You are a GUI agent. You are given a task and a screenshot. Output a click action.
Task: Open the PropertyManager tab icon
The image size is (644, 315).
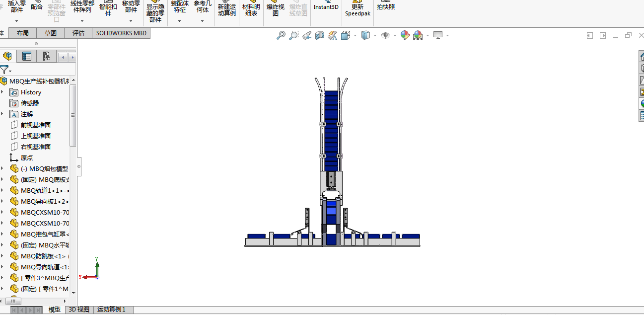click(x=27, y=56)
